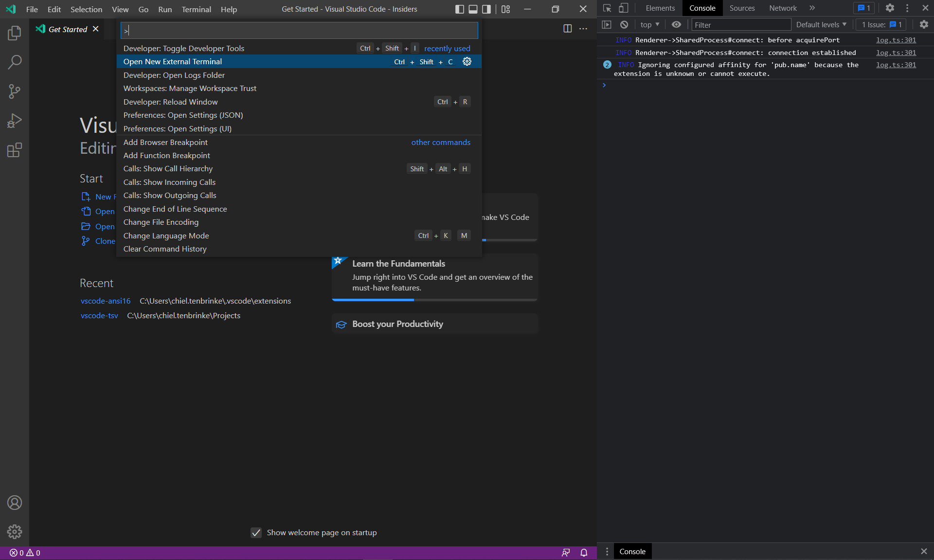Open the Default levels dropdown

tap(821, 24)
